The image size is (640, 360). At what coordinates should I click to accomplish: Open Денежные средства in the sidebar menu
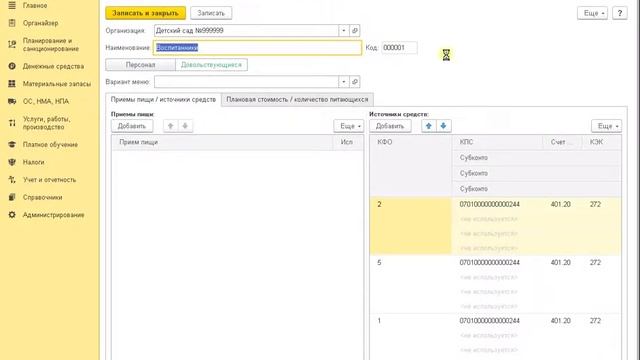53,66
